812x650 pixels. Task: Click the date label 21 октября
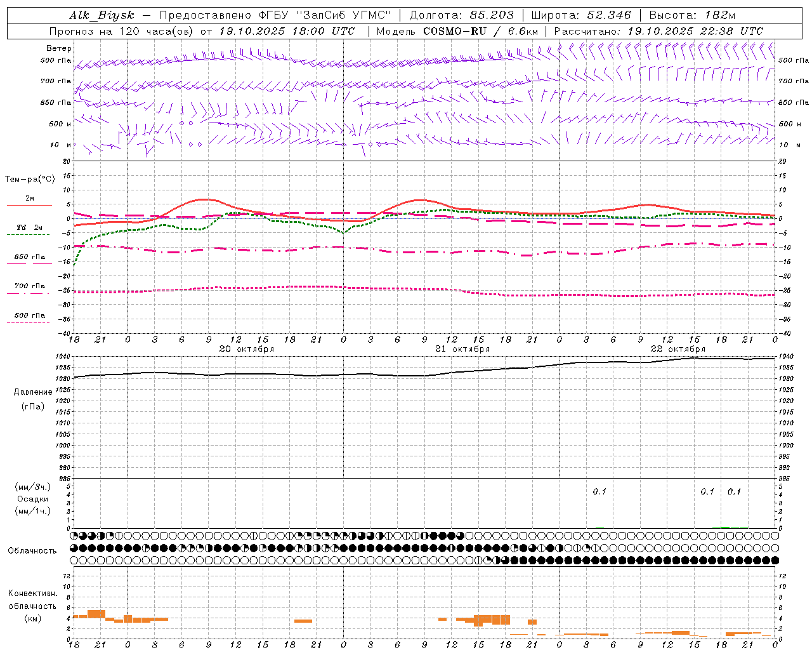(x=462, y=348)
